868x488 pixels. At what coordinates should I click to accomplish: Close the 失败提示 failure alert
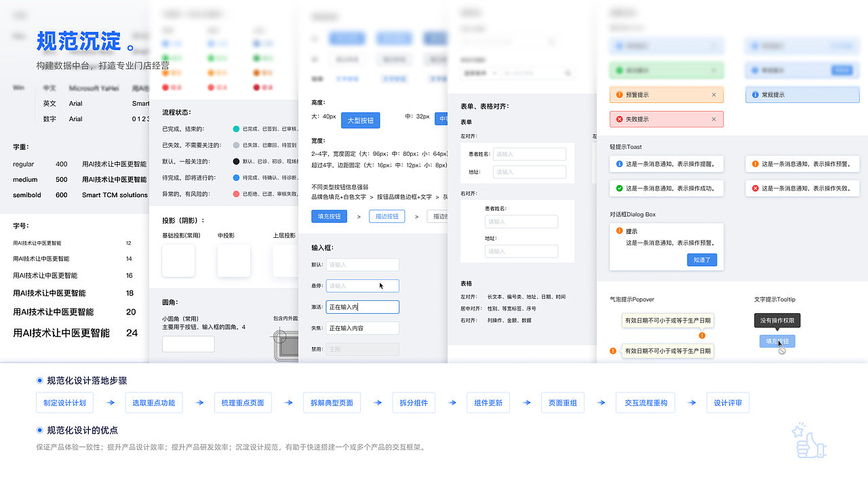(713, 119)
